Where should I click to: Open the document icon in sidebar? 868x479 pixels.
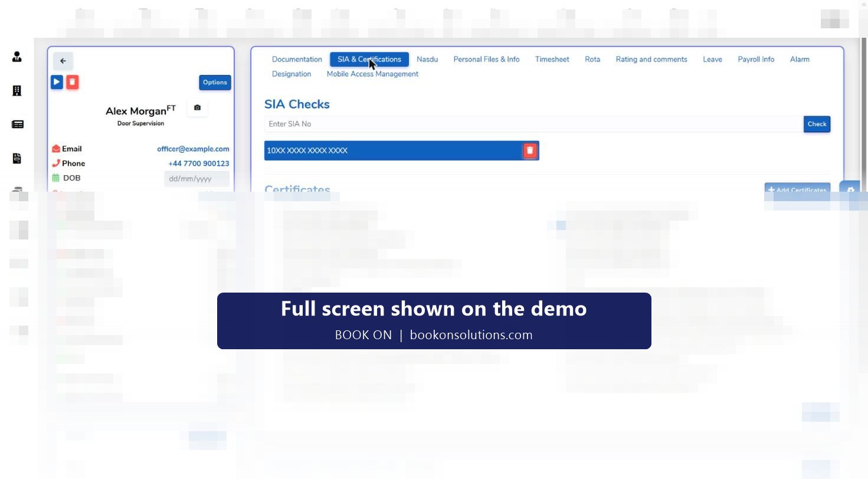tap(17, 158)
